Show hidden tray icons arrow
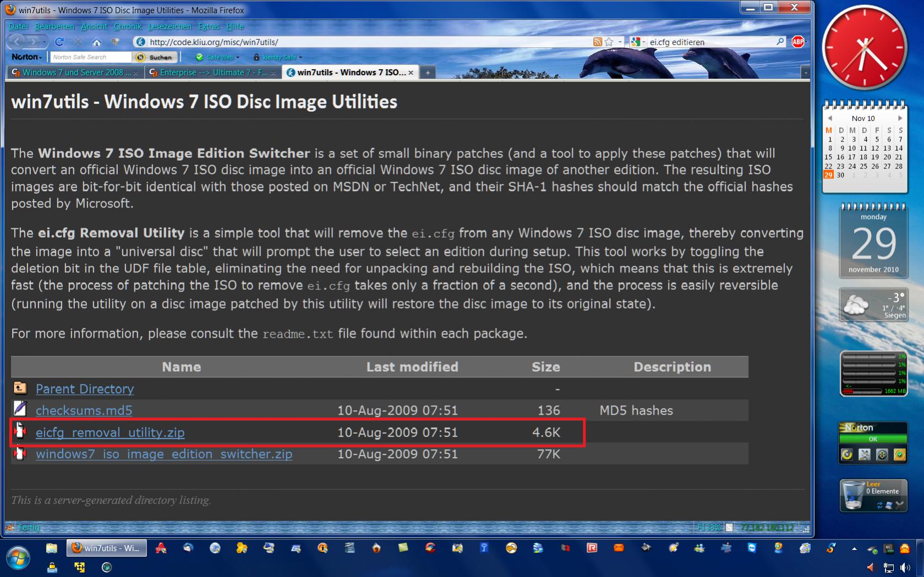This screenshot has height=577, width=924. pyautogui.click(x=854, y=549)
